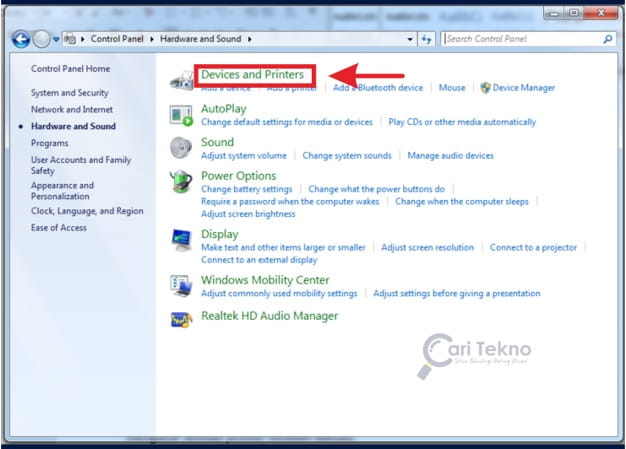Click the Control Panel icon in address bar
Screen dimensions: 626x449
click(x=70, y=39)
